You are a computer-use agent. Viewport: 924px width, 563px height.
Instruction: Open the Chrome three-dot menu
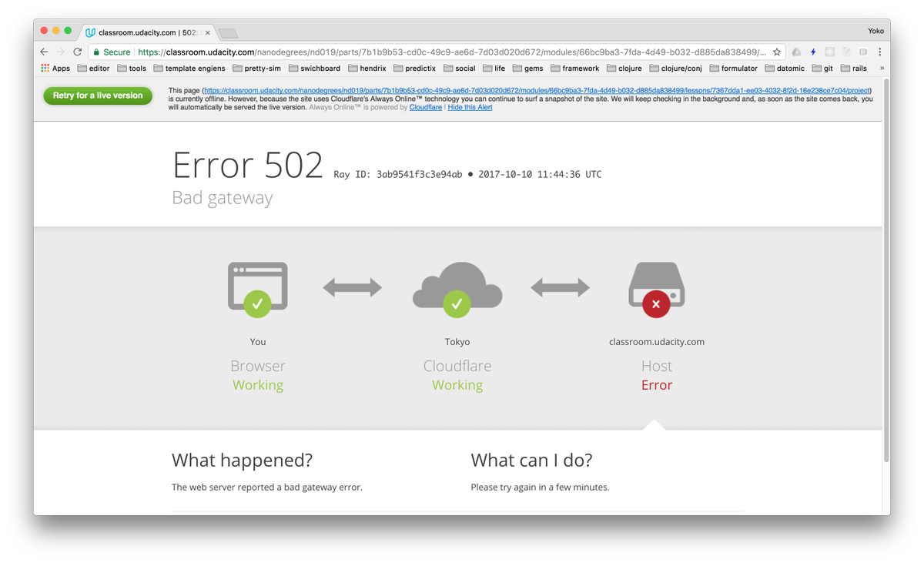(879, 52)
